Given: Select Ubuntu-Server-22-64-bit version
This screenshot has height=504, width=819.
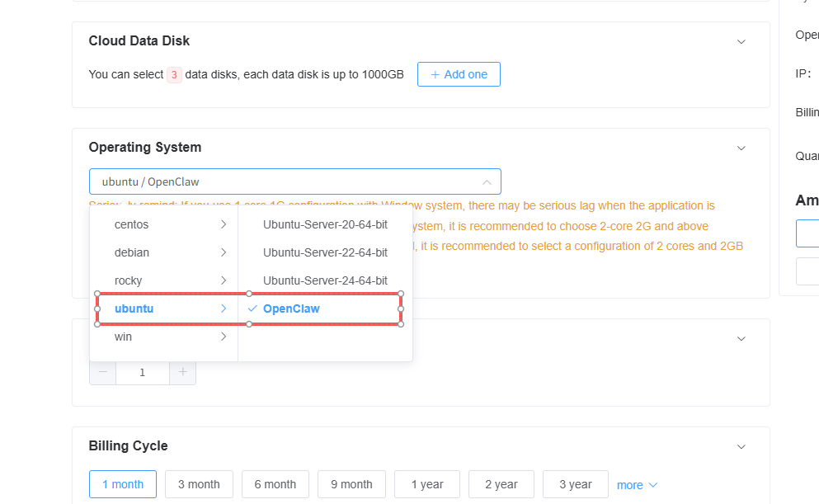Looking at the screenshot, I should (325, 252).
